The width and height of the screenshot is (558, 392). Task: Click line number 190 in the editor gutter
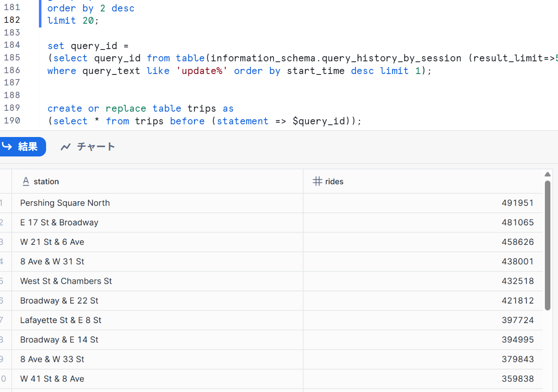[x=12, y=121]
